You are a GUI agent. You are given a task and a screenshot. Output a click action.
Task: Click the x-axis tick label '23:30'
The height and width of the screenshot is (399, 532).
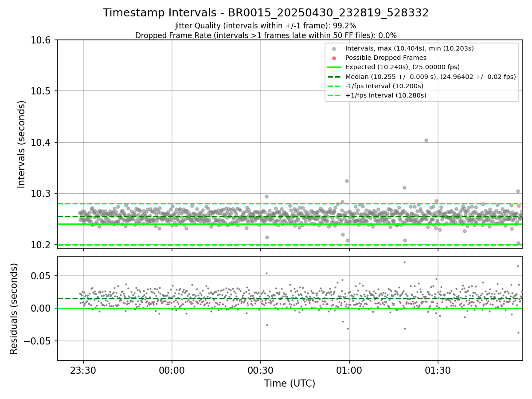tap(83, 370)
